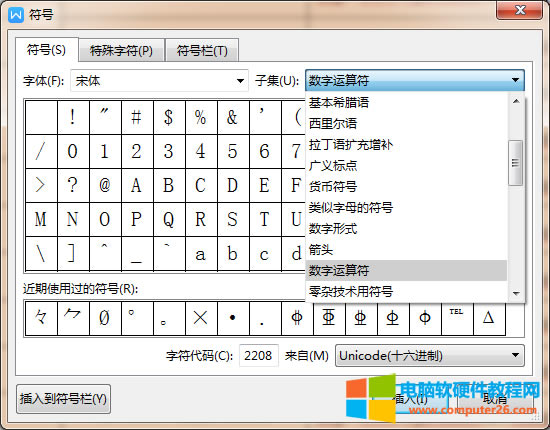Image resolution: width=550 pixels, height=430 pixels.
Task: Pick the letter Q in the grid
Action: pyautogui.click(x=169, y=219)
